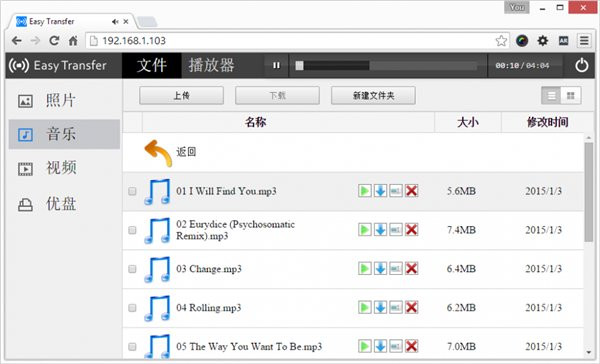Reload the page in browser
Screen dimensions: 600x364
coord(54,41)
